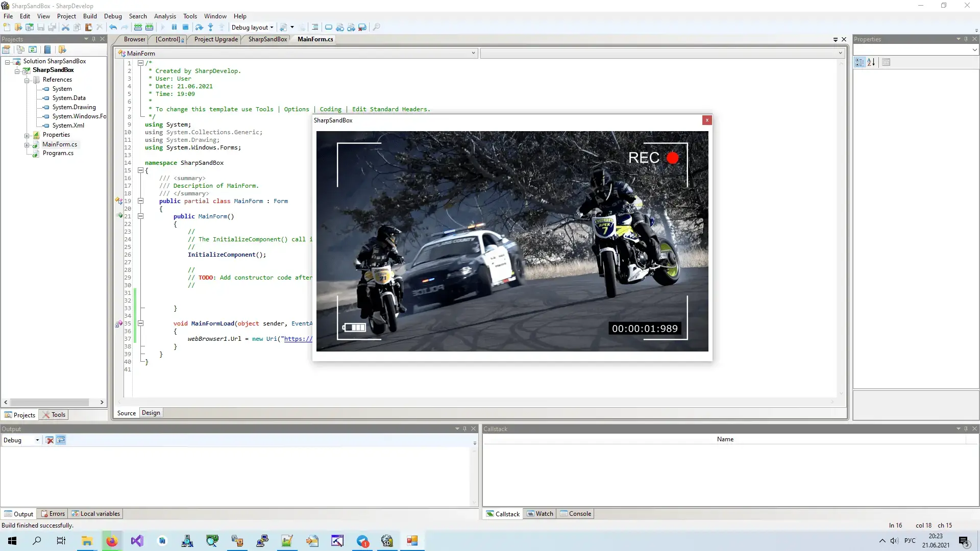This screenshot has width=980, height=551.
Task: Open the Errors tab
Action: 53,514
